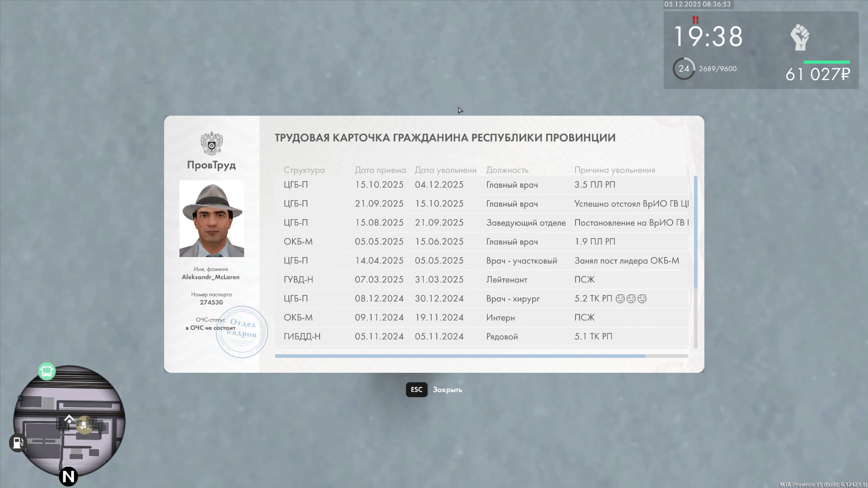Screen dimensions: 868x488
Task: Click the red hunger fork icon above clock
Action: 695,20
